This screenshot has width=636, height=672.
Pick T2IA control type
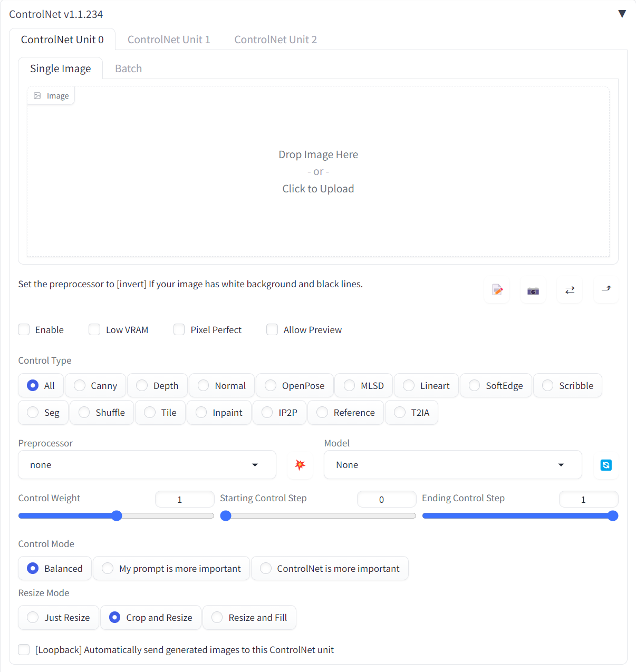point(411,412)
